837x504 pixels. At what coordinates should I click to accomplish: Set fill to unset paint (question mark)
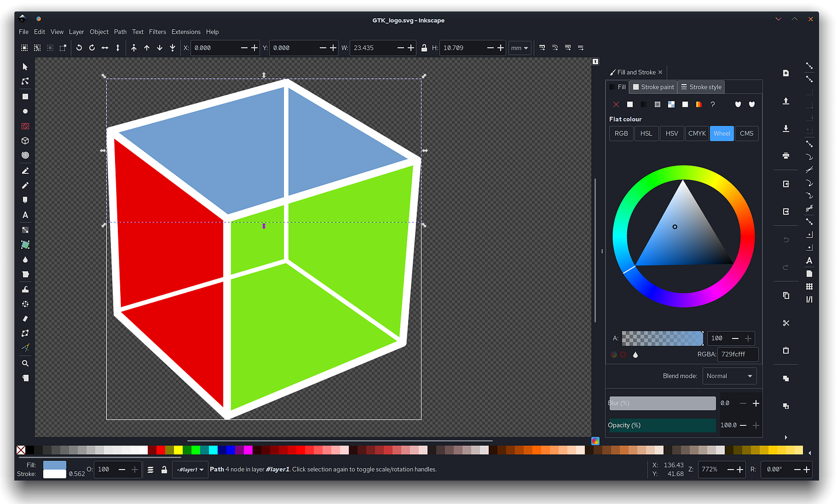click(713, 105)
